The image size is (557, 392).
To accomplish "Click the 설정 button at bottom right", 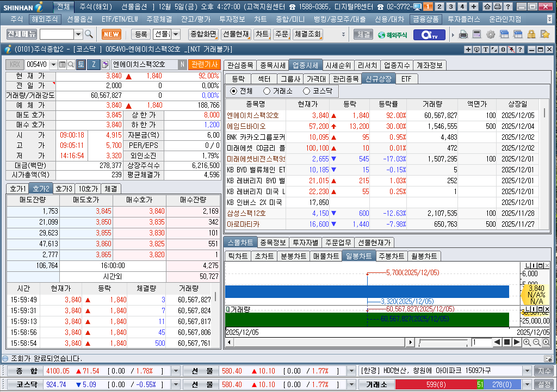I will pyautogui.click(x=544, y=384).
